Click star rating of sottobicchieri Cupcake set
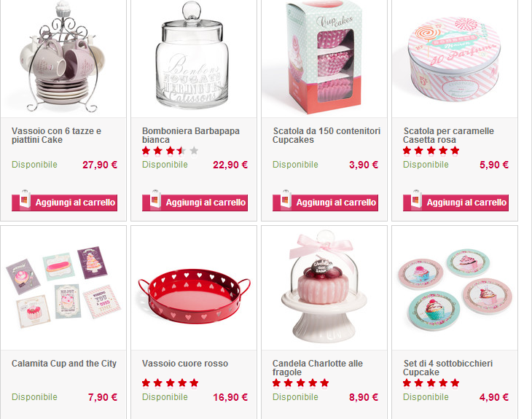 click(x=431, y=383)
